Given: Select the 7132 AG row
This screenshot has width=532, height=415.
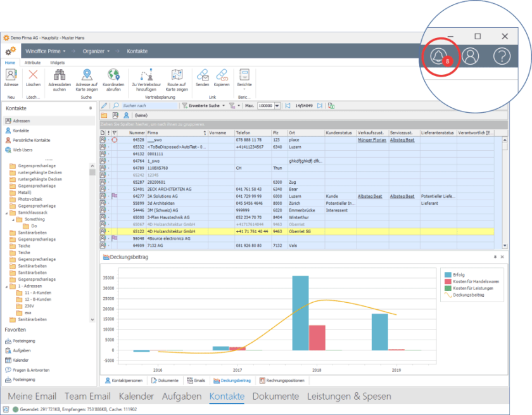Looking at the screenshot, I should coord(297,245).
